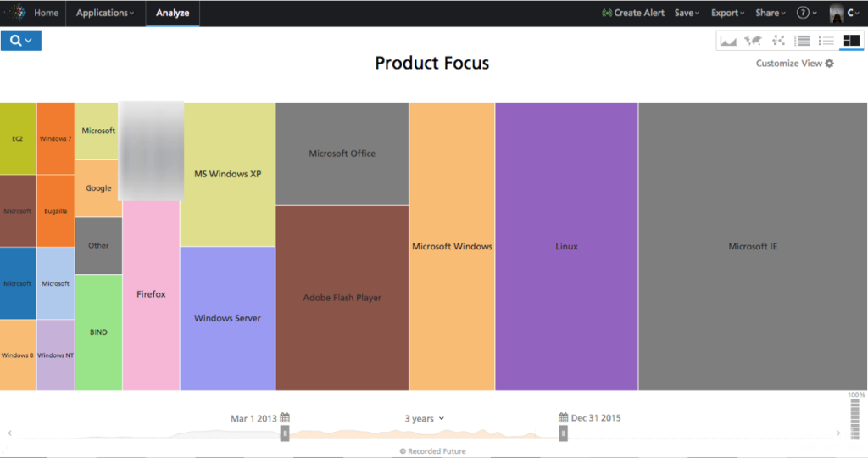This screenshot has width=868, height=458.
Task: Select the Analyze tab
Action: coord(172,13)
